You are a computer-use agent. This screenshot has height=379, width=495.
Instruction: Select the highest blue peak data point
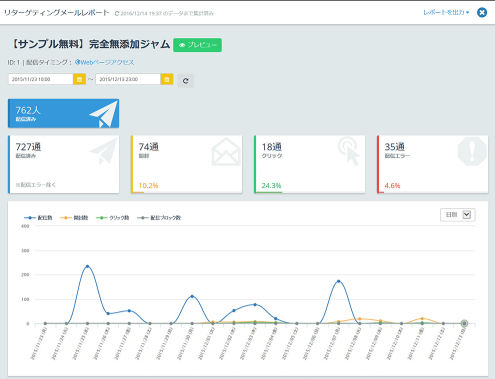pos(87,266)
